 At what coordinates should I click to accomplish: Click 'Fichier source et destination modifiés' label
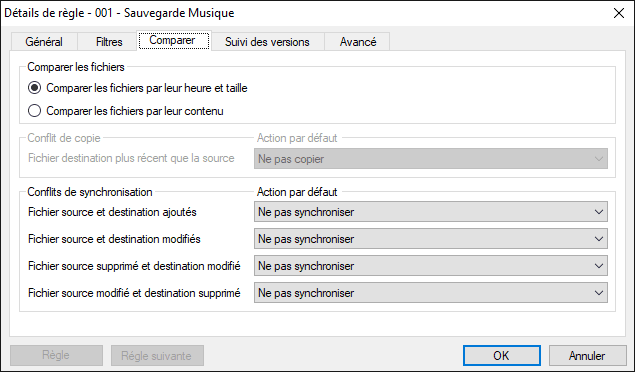[x=114, y=239]
